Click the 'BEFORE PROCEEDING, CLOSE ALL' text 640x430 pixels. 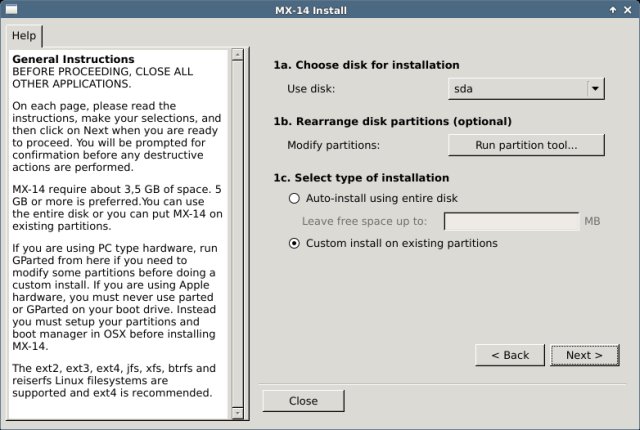point(102,72)
